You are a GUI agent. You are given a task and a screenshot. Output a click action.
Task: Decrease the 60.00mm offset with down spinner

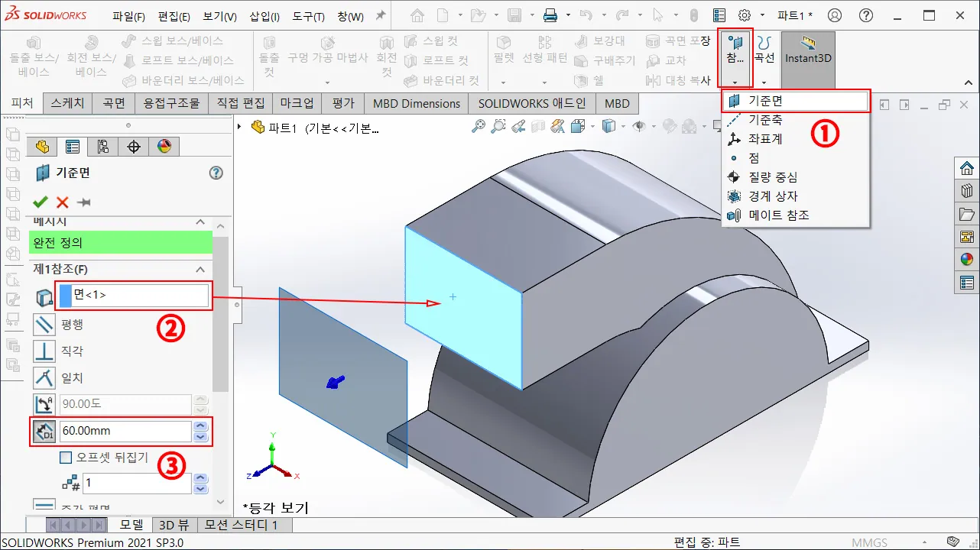click(200, 437)
